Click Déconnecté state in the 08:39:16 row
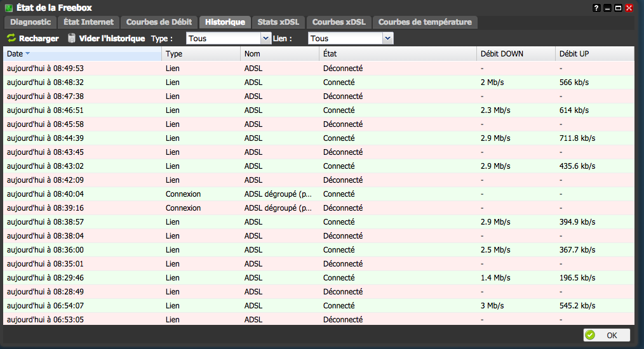 [343, 207]
